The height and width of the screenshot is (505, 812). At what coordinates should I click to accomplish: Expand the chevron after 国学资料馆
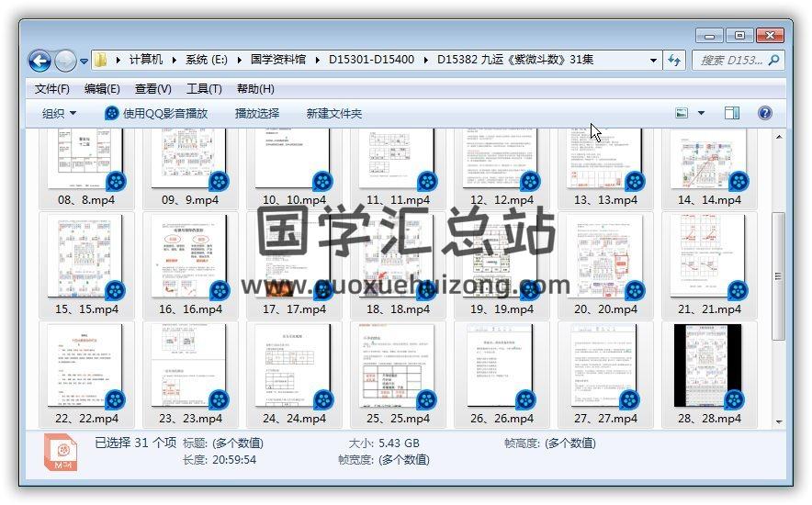point(318,60)
